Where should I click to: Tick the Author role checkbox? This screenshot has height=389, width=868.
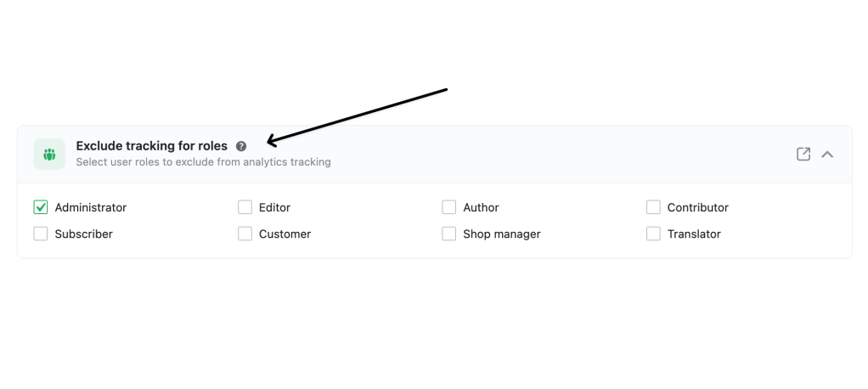(x=449, y=207)
